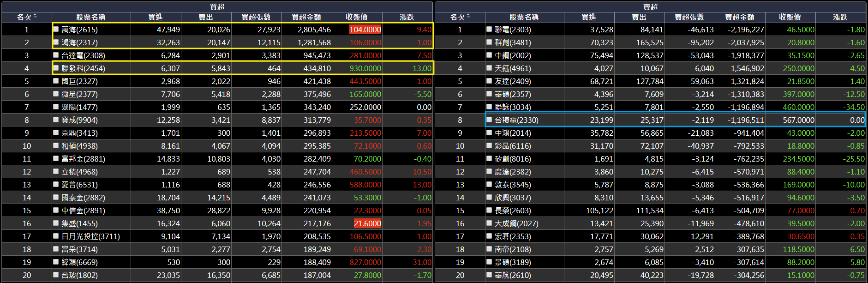
Task: Toggle the checkbox of 聯發科(2454)
Action: point(56,68)
